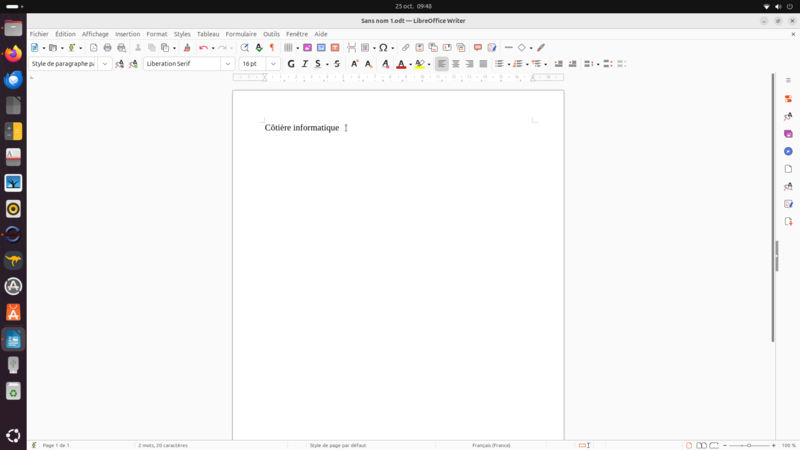Click into the font name field
This screenshot has height=450, width=800.
click(182, 64)
